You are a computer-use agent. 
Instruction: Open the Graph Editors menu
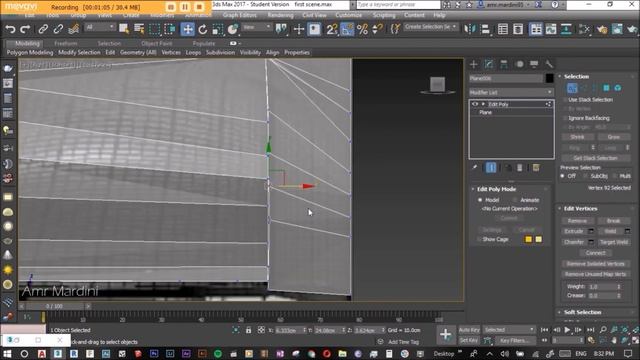pos(240,15)
